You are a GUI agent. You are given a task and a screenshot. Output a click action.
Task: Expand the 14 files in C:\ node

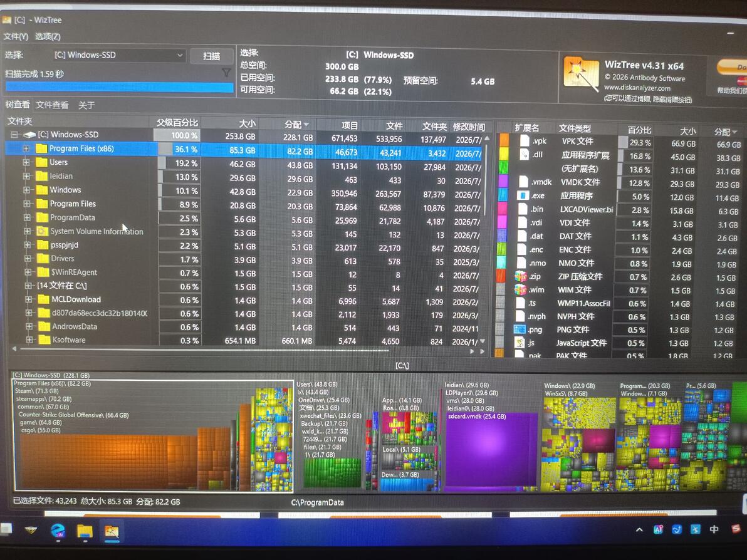click(x=28, y=286)
